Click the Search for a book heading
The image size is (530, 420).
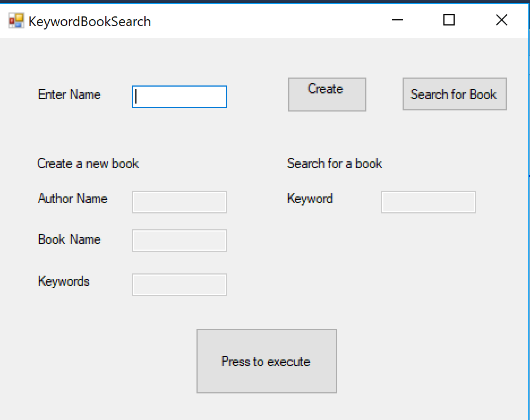point(335,164)
